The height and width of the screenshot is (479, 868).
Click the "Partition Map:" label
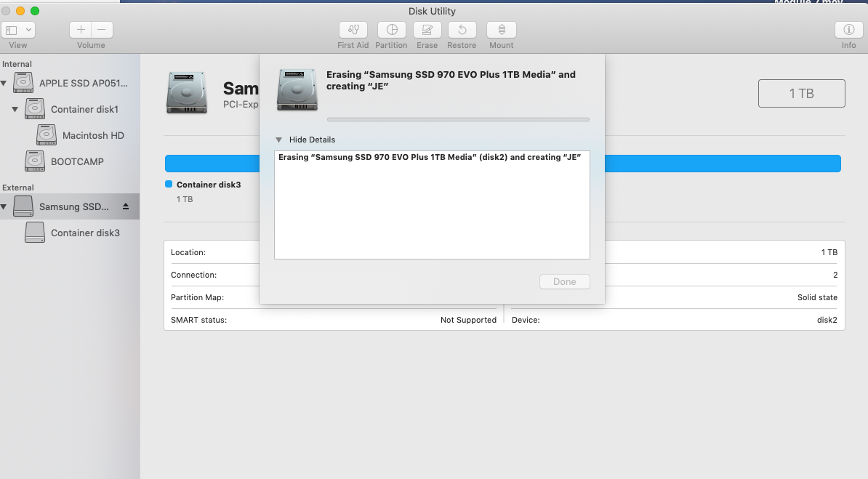coord(197,297)
